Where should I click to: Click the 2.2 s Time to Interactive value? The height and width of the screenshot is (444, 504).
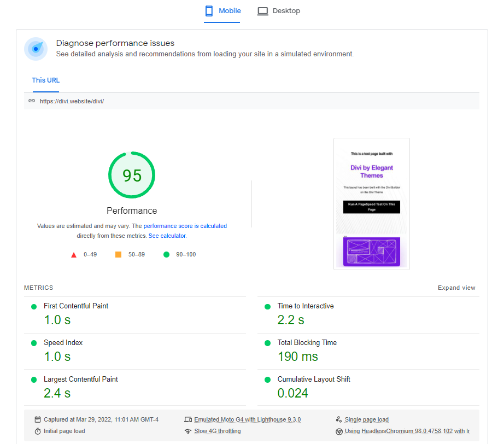point(291,320)
